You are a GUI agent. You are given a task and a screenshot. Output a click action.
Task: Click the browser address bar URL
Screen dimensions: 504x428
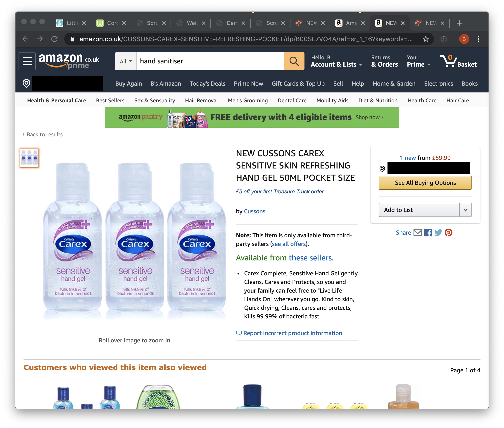(246, 39)
